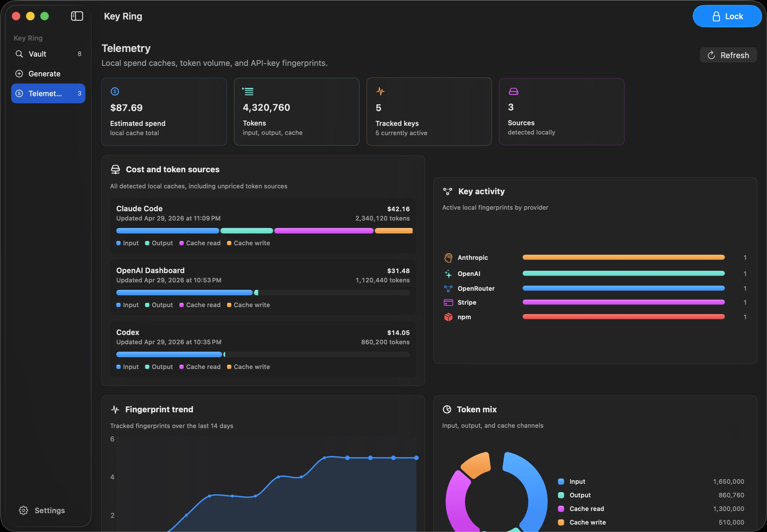
Task: Click the Estimated spend dollar icon
Action: pos(115,91)
